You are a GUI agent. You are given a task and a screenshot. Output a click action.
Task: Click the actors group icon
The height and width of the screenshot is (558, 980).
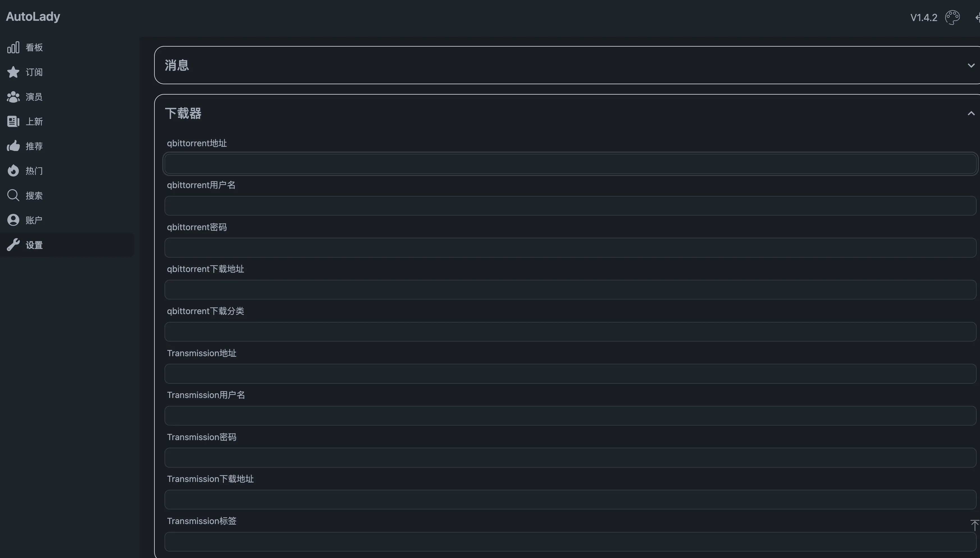pyautogui.click(x=13, y=97)
